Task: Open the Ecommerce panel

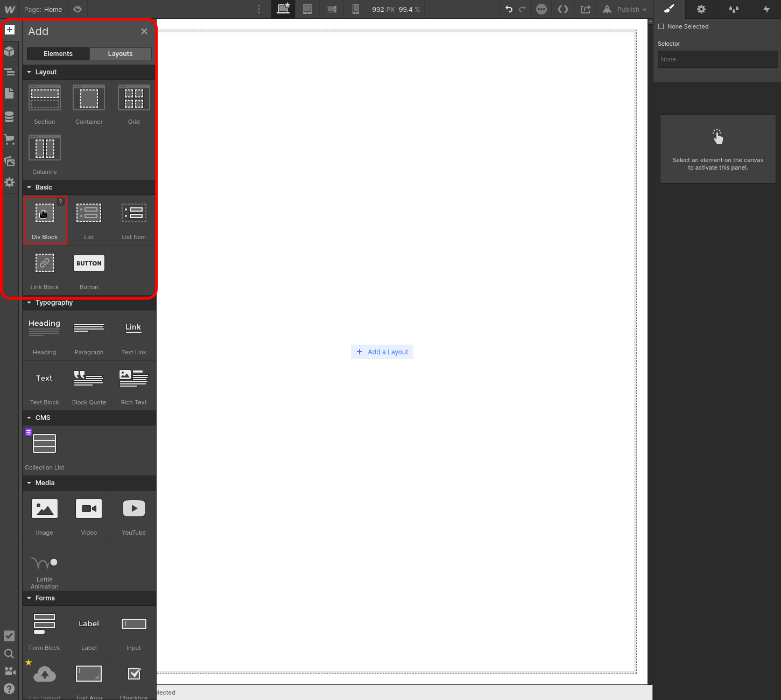Action: pyautogui.click(x=10, y=139)
